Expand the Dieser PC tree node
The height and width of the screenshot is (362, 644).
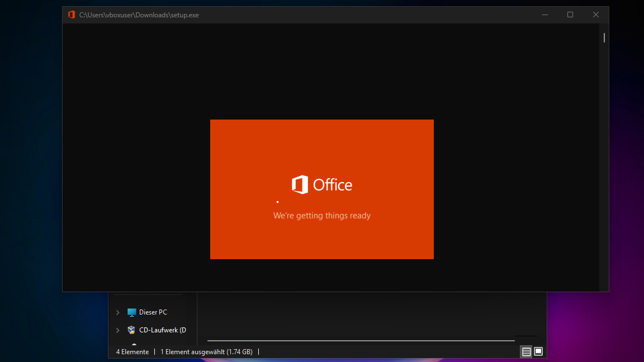point(117,312)
